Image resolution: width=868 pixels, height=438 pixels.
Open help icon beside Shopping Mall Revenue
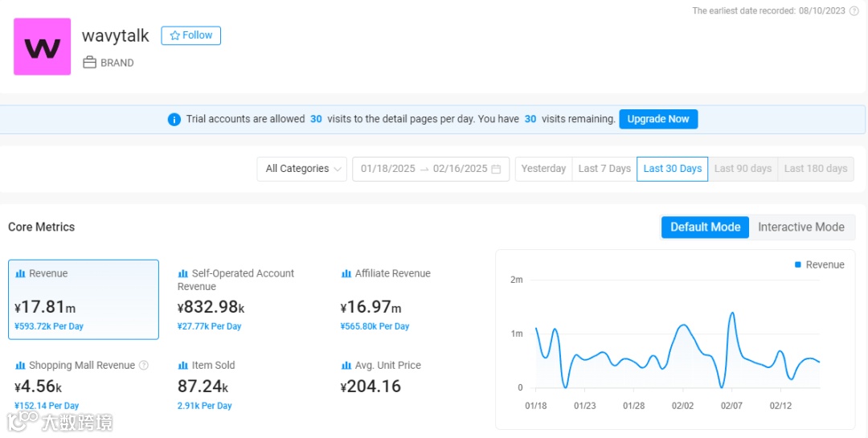(143, 366)
